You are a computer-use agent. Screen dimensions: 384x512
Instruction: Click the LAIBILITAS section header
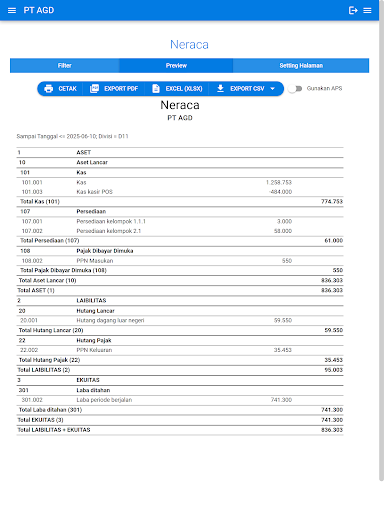point(180,301)
